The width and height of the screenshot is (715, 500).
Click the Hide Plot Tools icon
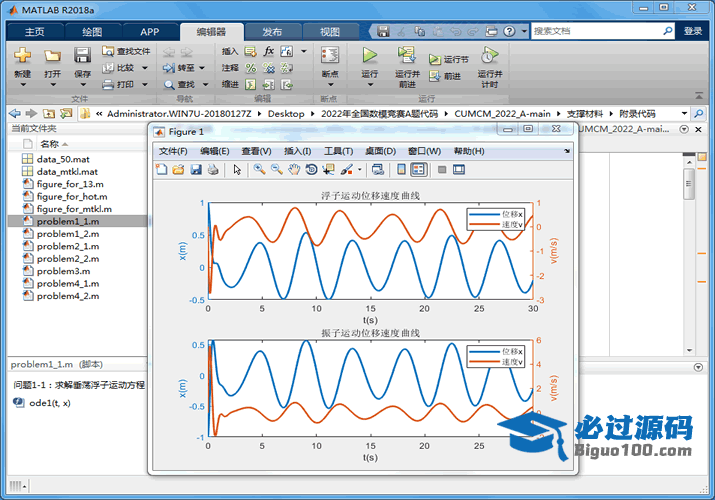[x=442, y=170]
